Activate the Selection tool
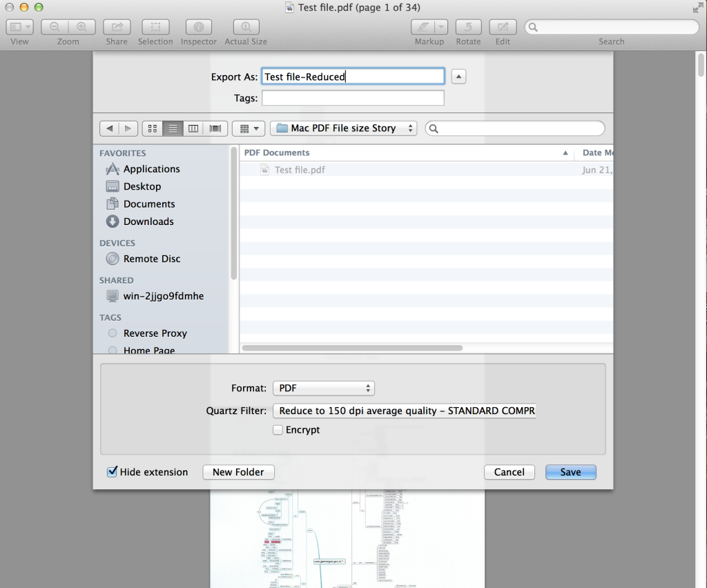The height and width of the screenshot is (588, 707). click(155, 28)
